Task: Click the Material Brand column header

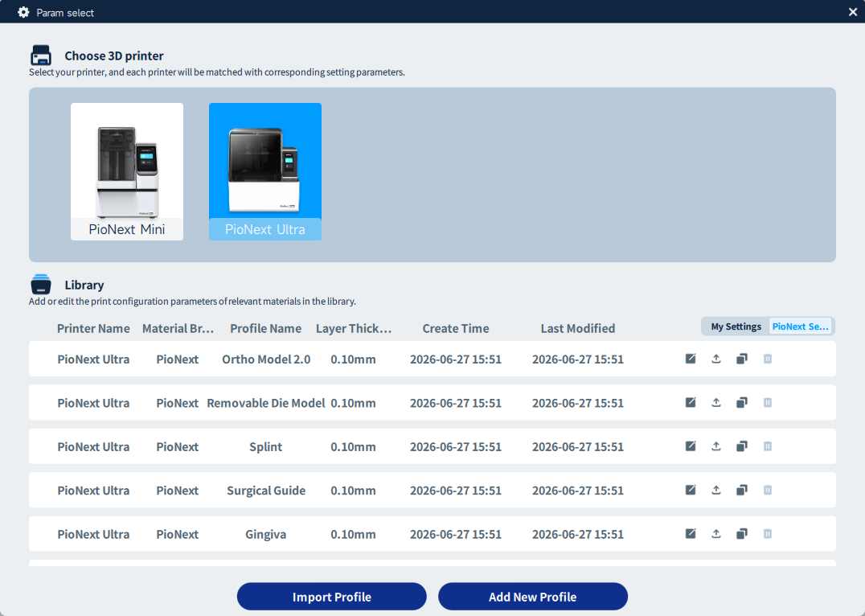Action: pos(178,328)
